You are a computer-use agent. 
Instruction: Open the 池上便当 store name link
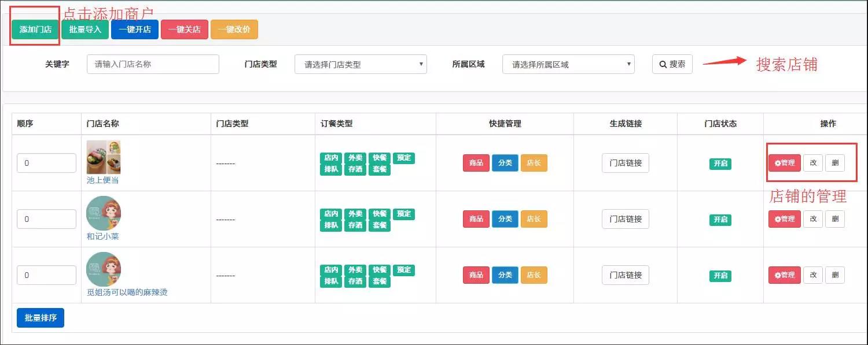(x=102, y=180)
